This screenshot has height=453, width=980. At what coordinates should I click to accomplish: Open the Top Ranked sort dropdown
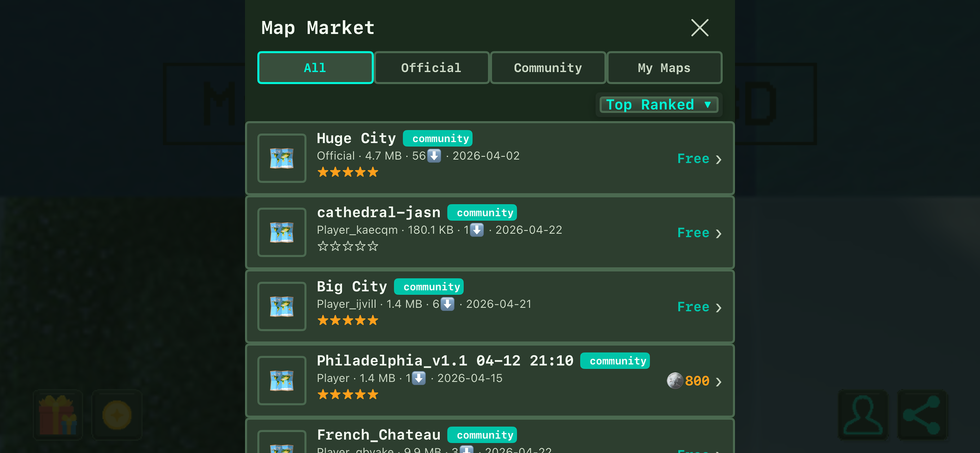tap(659, 104)
